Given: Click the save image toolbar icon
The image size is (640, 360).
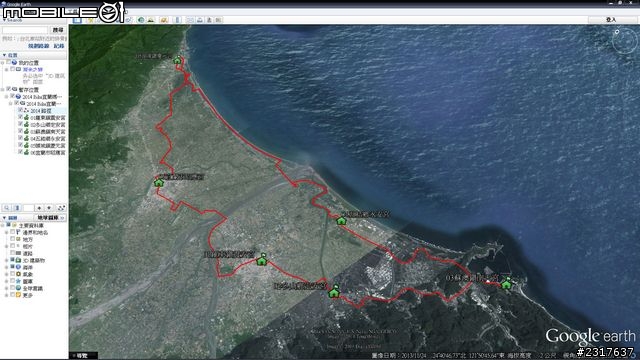Looking at the screenshot, I should (209, 20).
